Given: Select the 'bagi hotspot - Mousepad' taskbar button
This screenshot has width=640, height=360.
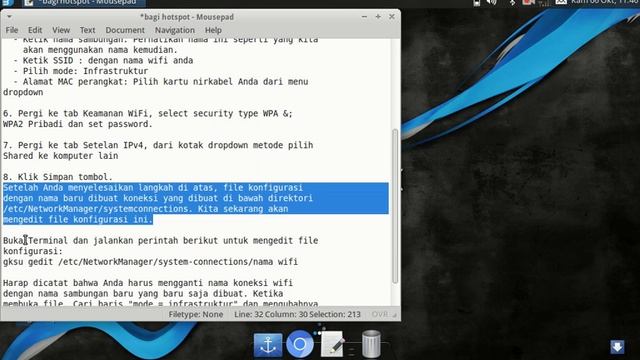Looking at the screenshot, I should click(x=83, y=3).
